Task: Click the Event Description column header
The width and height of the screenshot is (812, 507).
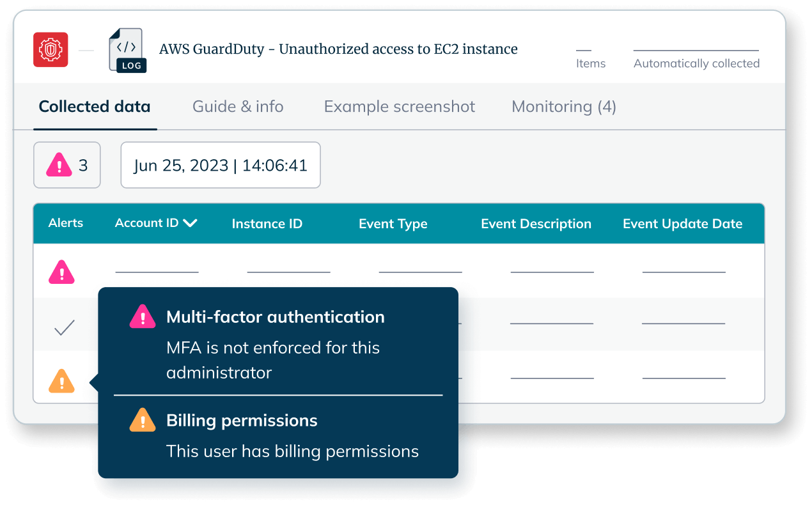Action: [x=536, y=224]
